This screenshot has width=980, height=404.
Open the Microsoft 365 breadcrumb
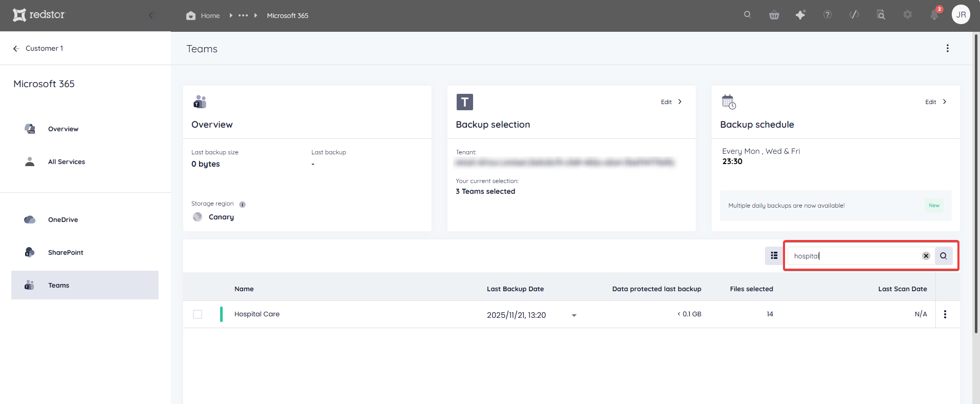coord(287,16)
